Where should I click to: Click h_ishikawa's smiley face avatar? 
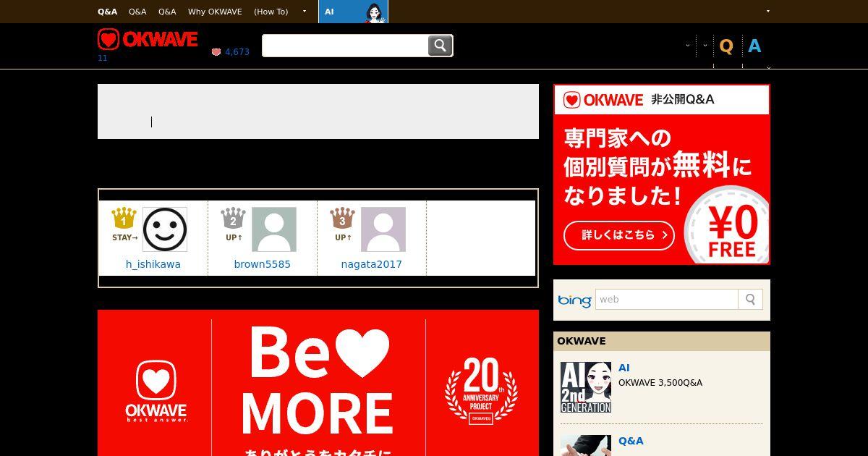click(x=165, y=229)
